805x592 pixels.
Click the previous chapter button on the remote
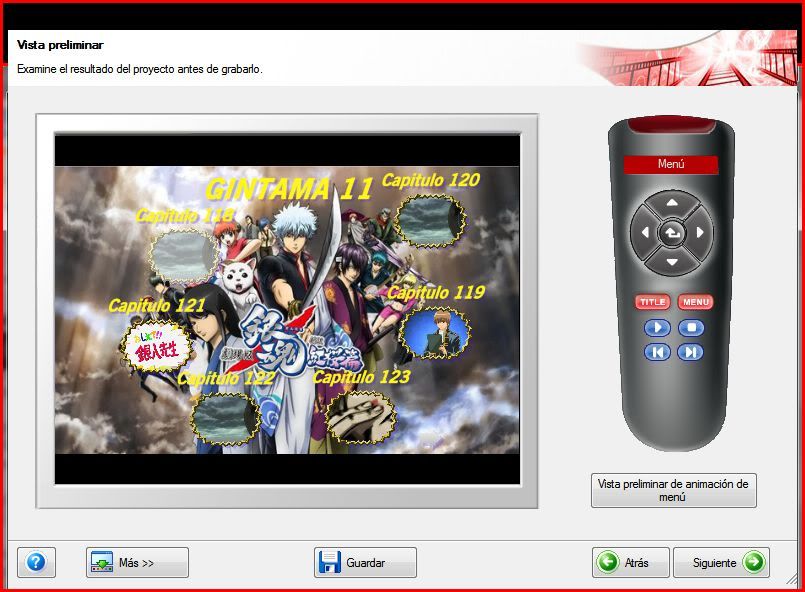657,352
